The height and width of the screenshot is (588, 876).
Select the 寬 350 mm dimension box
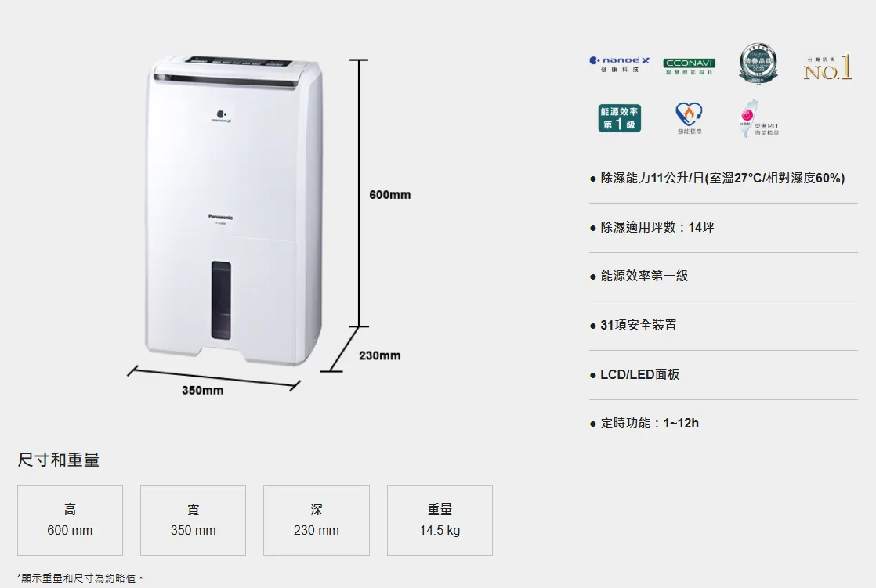[193, 521]
